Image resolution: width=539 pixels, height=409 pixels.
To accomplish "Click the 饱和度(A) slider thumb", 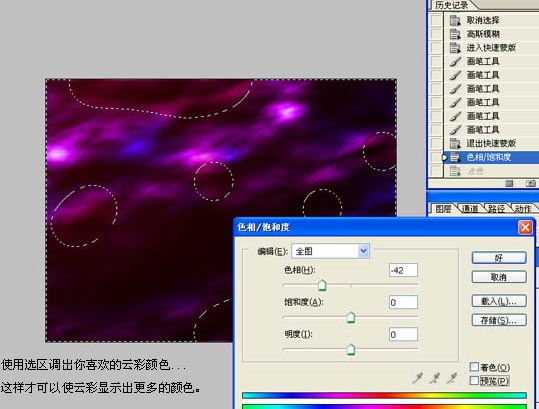I will tap(351, 317).
